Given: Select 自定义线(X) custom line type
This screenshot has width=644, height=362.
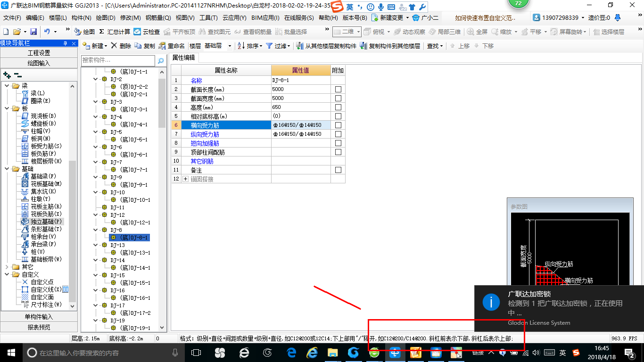Looking at the screenshot, I should click(41, 289).
